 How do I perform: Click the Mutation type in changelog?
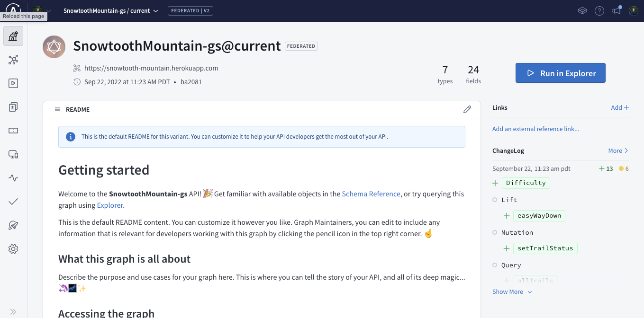tap(517, 232)
